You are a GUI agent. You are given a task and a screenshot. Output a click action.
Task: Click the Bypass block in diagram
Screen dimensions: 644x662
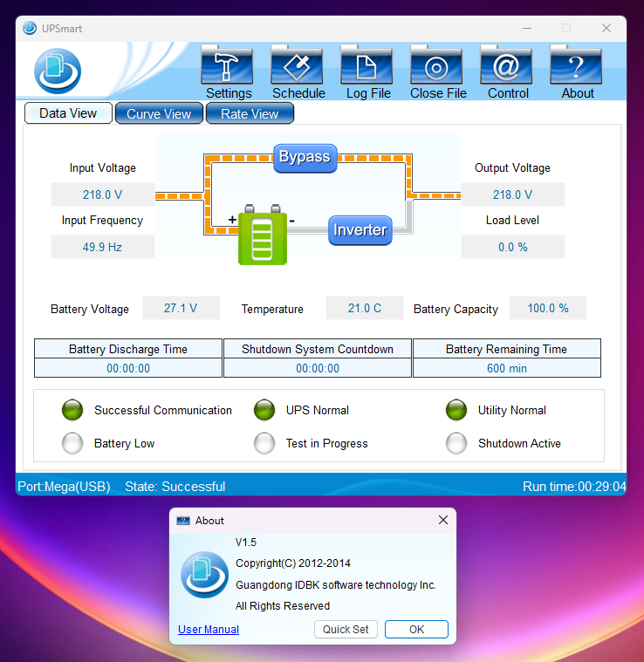(305, 157)
